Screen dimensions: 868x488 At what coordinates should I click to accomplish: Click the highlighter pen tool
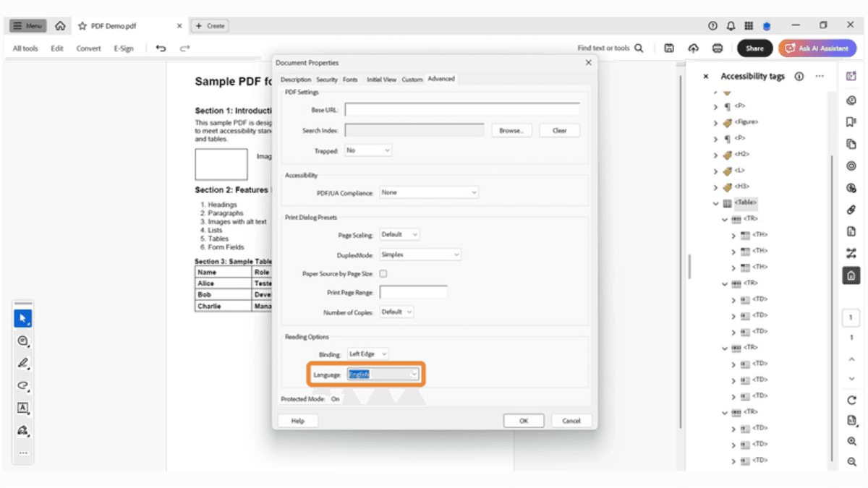click(22, 363)
